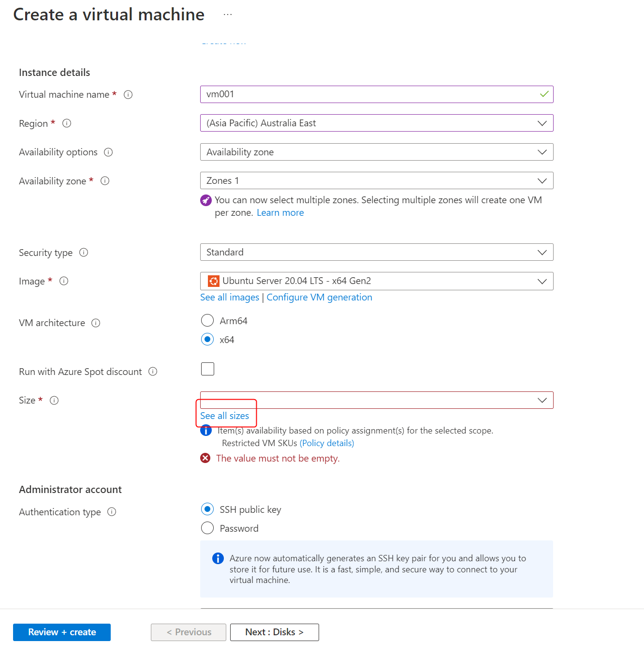Screen dimensions: 644x658
Task: Open See all images link
Action: 230,298
